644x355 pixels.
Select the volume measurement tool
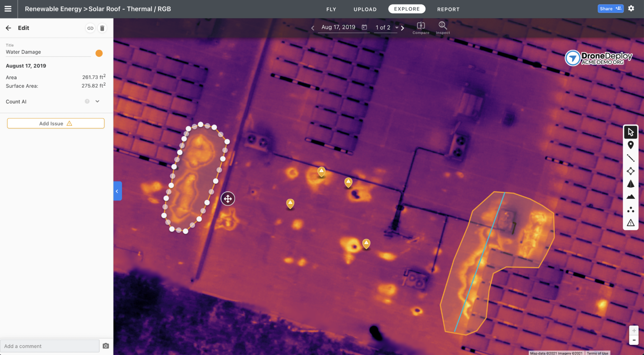[631, 184]
